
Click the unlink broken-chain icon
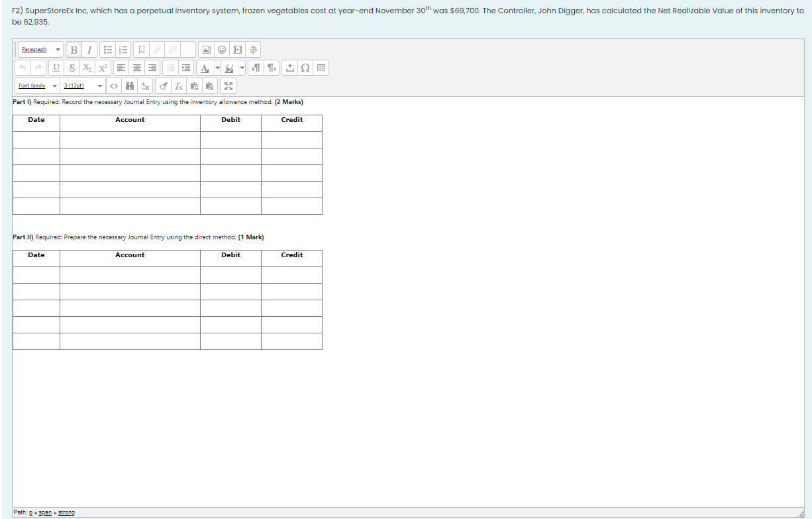coord(172,50)
